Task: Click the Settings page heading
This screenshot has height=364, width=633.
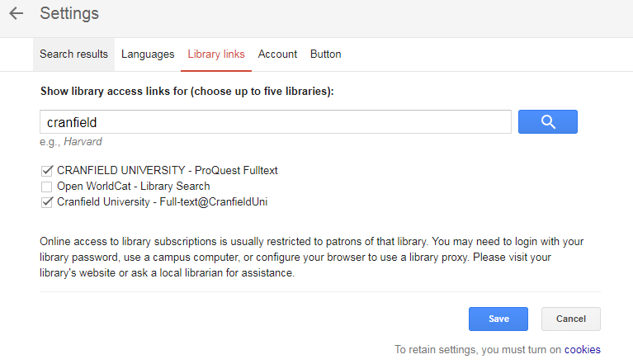Action: click(69, 14)
